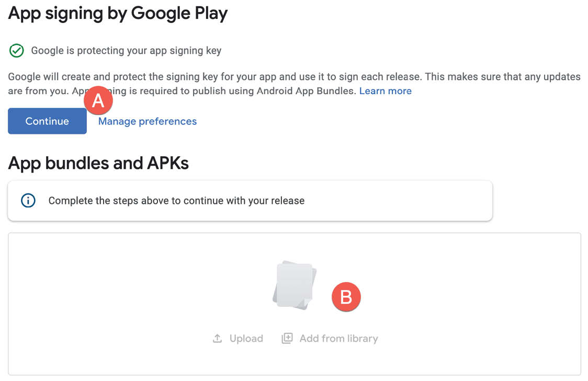Click the info circle icon in banner
Viewport: 588px width, 381px height.
pyautogui.click(x=28, y=200)
